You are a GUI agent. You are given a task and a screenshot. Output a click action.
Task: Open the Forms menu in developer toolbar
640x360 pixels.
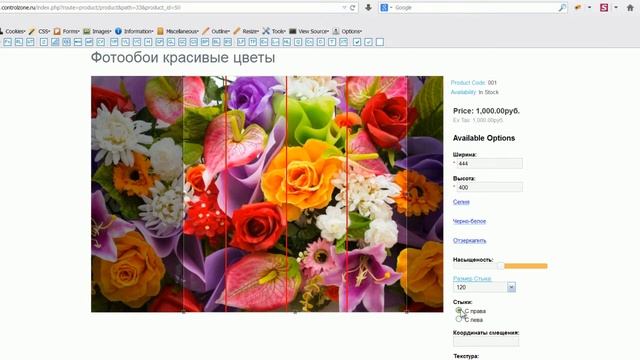pos(67,31)
